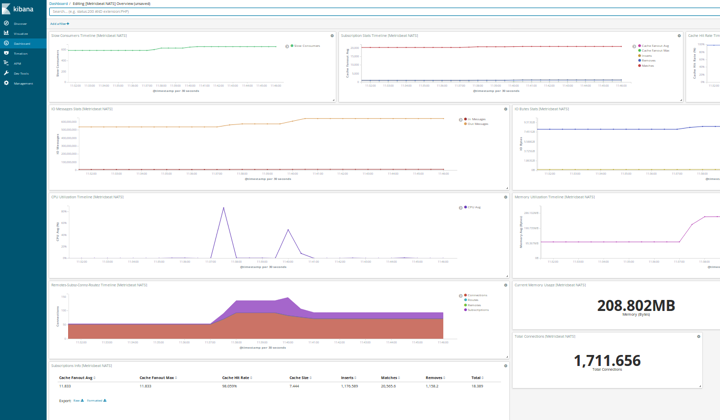The image size is (720, 420).
Task: Click the IO Bytes Stats panel title
Action: (542, 109)
